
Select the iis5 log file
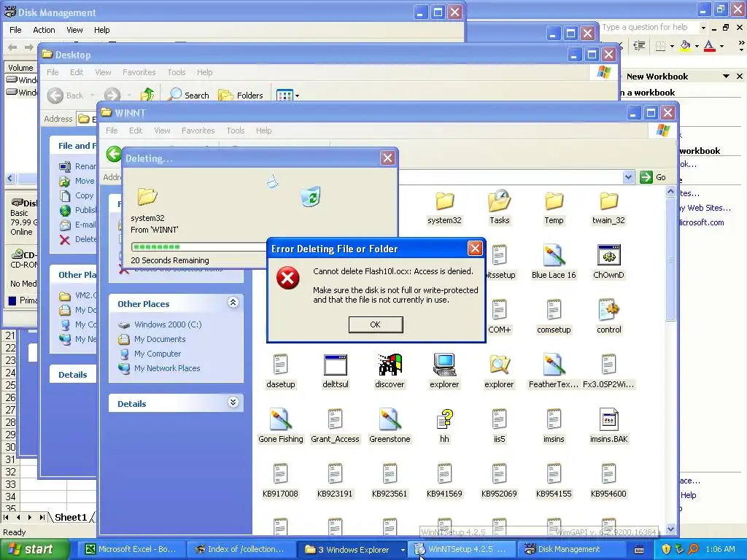pos(499,426)
